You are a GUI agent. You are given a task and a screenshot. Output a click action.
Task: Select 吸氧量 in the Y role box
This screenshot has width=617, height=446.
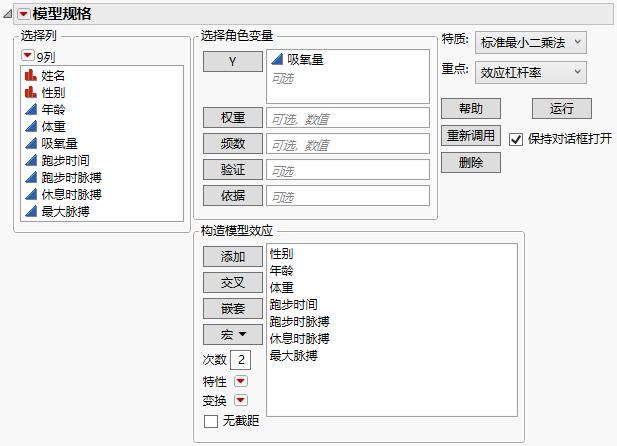click(x=305, y=59)
